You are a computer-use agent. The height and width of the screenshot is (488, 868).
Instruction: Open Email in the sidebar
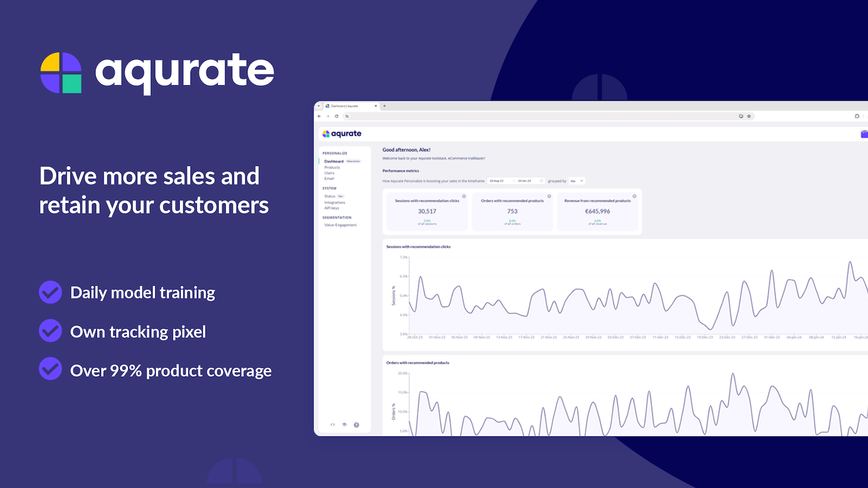[329, 178]
